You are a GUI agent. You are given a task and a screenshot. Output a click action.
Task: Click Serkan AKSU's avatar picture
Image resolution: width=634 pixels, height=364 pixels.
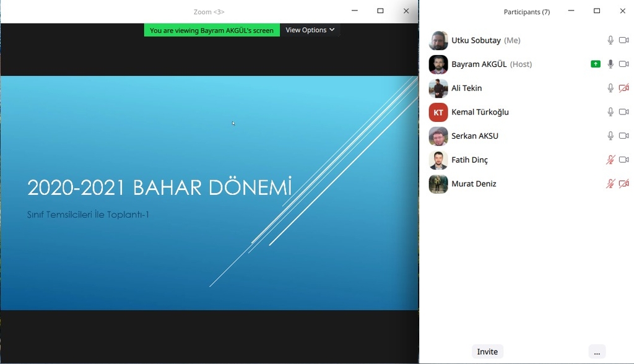pyautogui.click(x=438, y=136)
